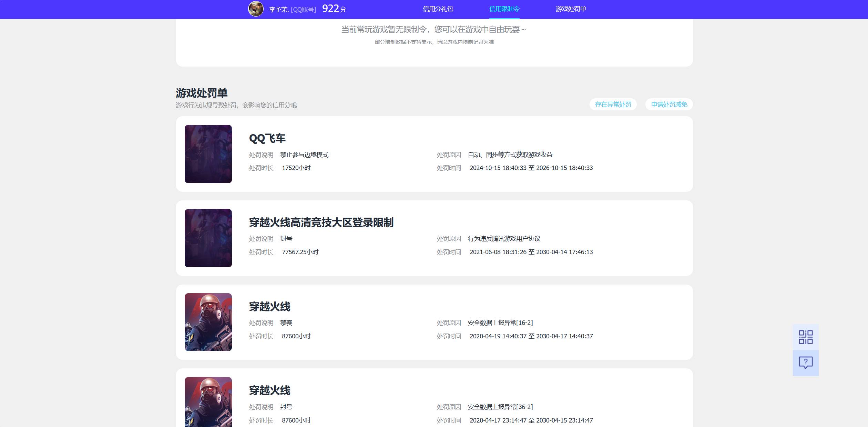Click the 穿越火线高清竞技大区登录限制 title

click(x=321, y=222)
